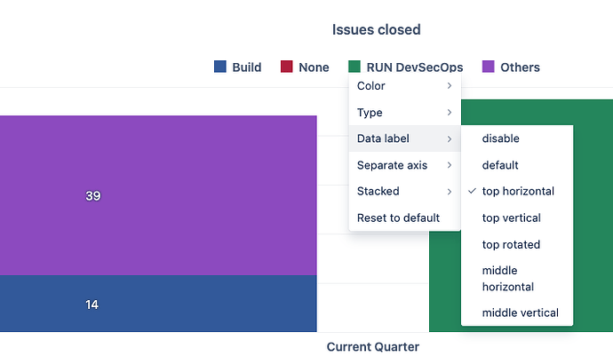Open the Separate axis submenu
This screenshot has width=613, height=364.
[404, 165]
